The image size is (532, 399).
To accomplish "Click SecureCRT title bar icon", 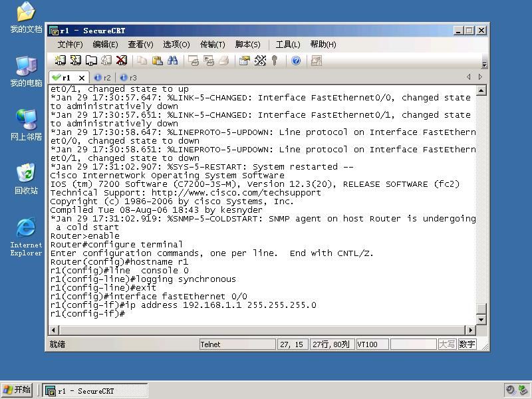I will [x=54, y=31].
